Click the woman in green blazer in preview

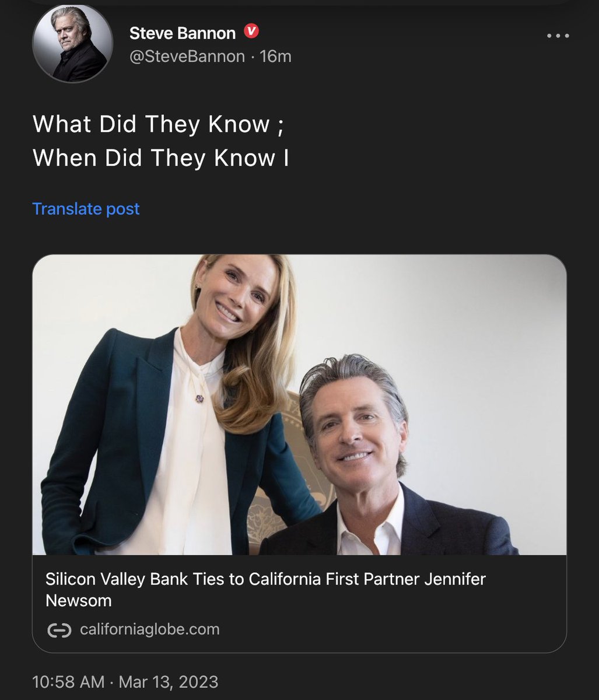[x=175, y=408]
